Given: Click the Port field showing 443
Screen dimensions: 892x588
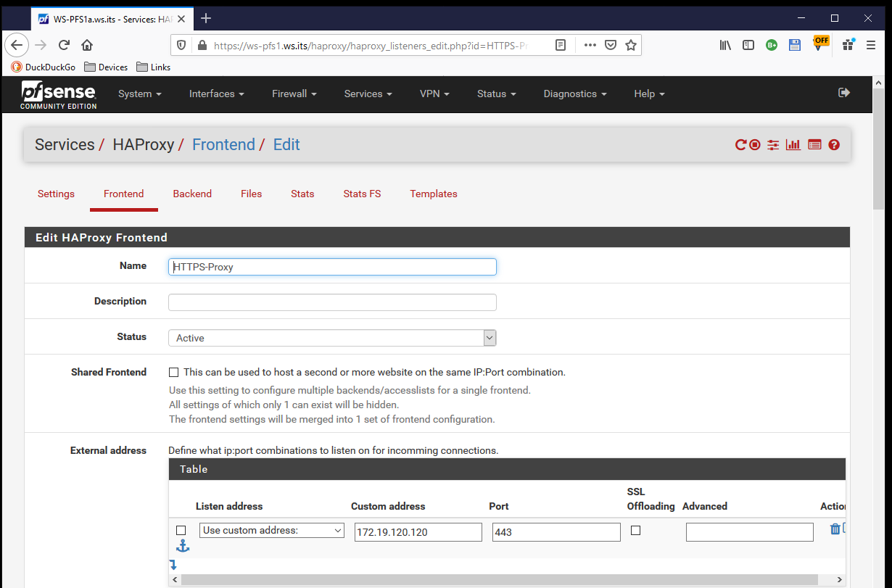Looking at the screenshot, I should [556, 532].
